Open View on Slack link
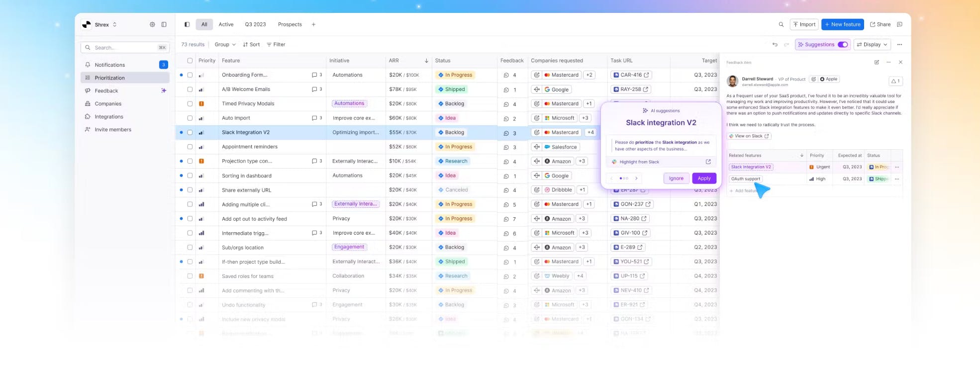Screen dimensions: 980x375 749,136
